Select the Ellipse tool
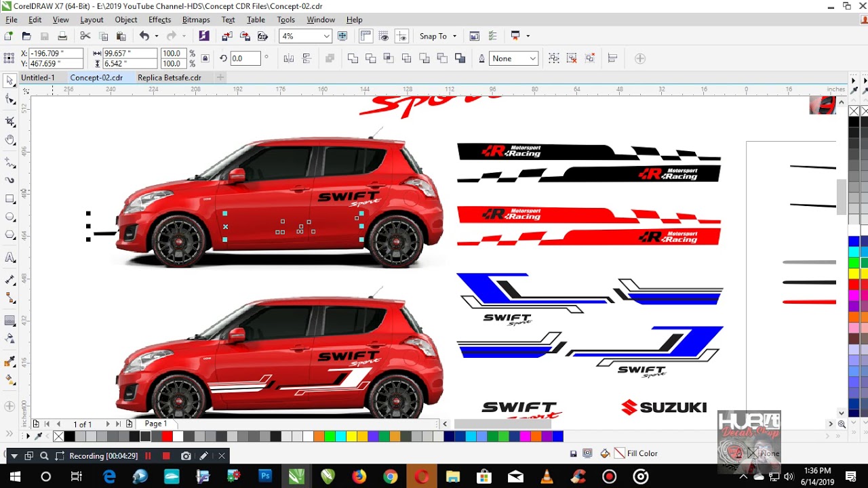This screenshot has width=868, height=488. (x=9, y=217)
